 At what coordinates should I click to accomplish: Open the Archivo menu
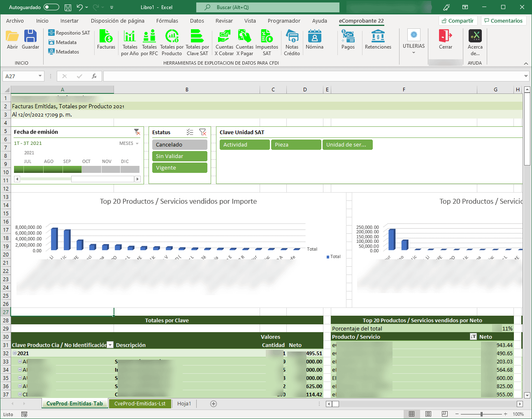point(15,21)
